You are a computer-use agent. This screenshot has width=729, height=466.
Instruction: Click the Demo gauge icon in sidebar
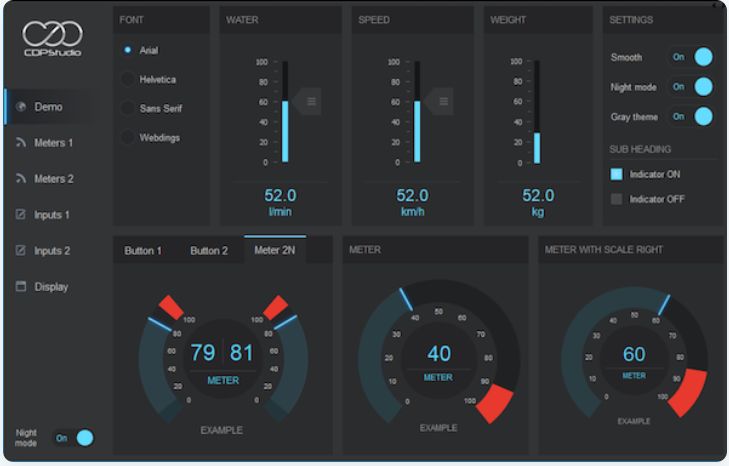[21, 107]
